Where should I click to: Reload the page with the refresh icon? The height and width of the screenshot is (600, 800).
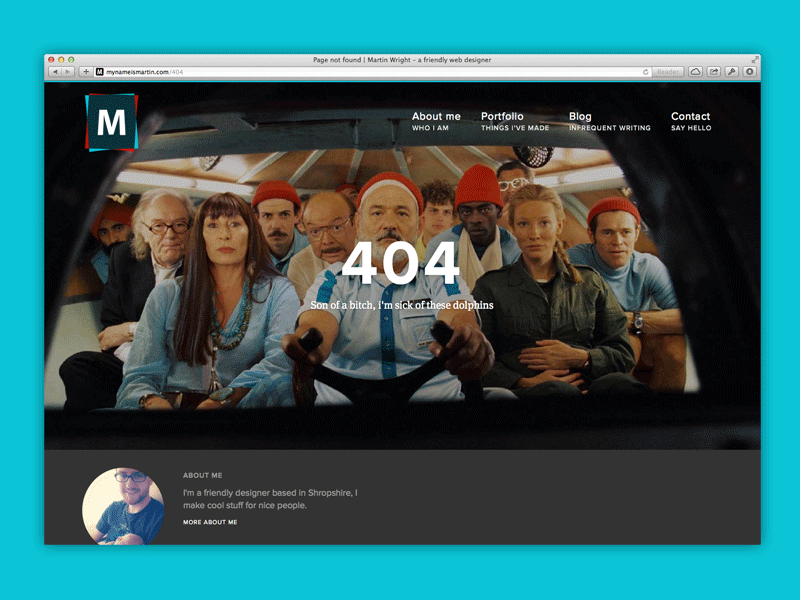[645, 72]
